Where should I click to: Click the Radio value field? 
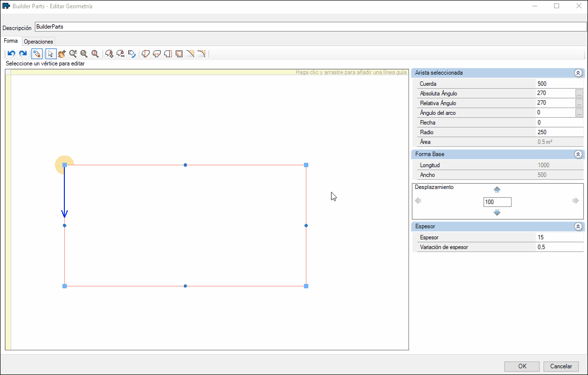point(560,132)
